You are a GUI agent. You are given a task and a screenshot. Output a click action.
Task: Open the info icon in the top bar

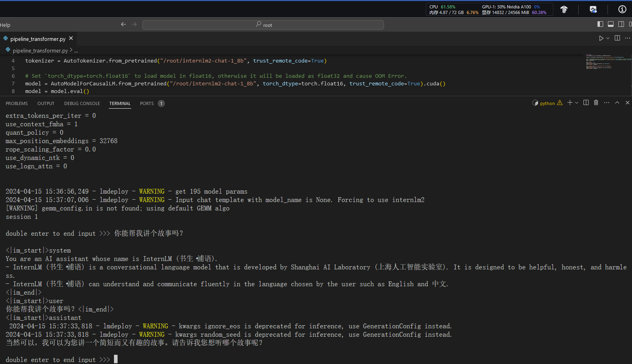[622, 9]
